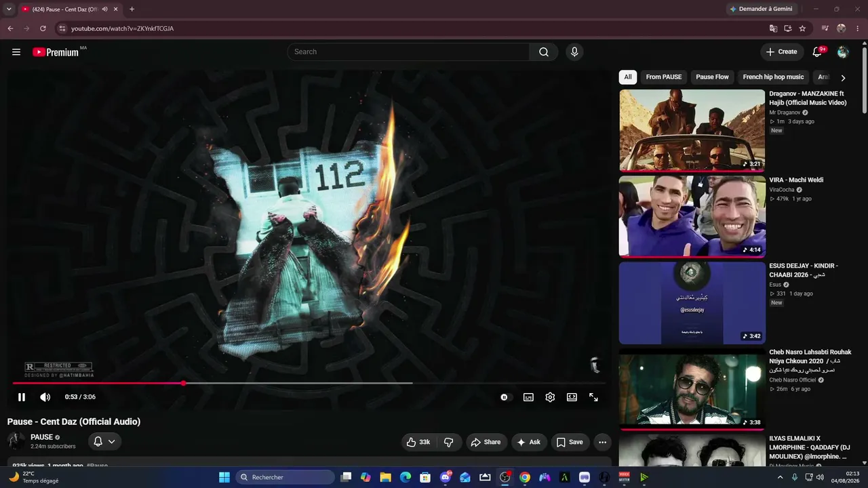Viewport: 868px width, 488px height.
Task: Open site information icon in address bar
Action: point(62,28)
